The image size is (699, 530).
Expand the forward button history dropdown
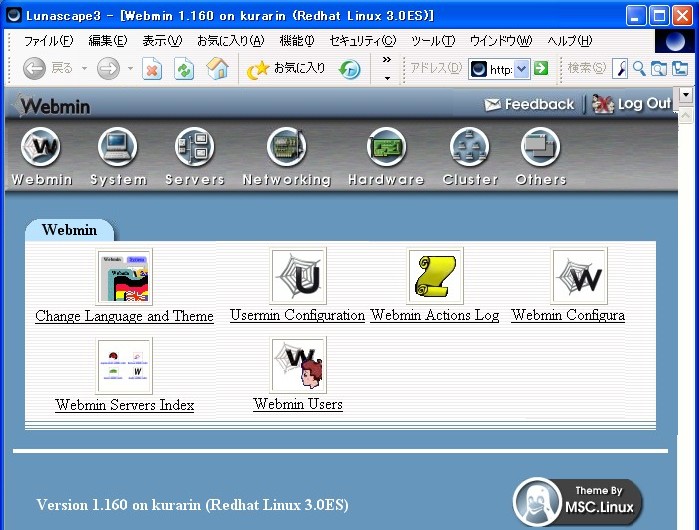(x=130, y=69)
